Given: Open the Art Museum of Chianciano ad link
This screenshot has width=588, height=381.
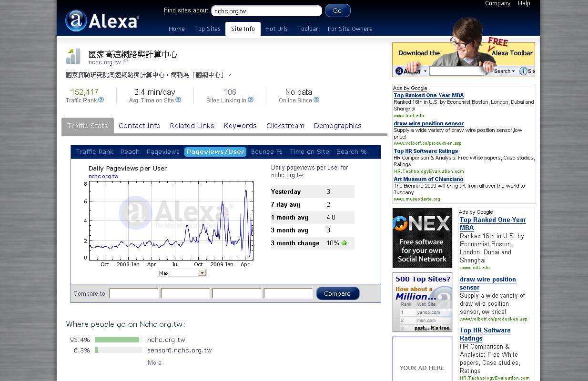Looking at the screenshot, I should point(428,179).
